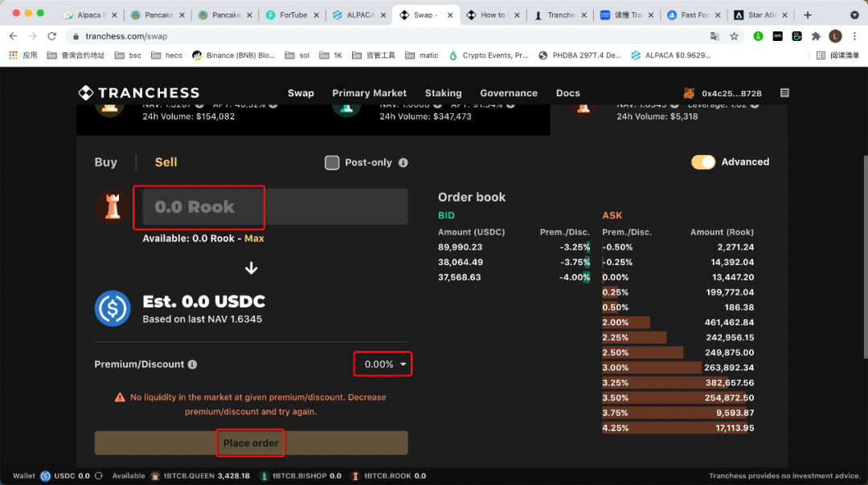Enable the Post-only checkbox

[332, 162]
